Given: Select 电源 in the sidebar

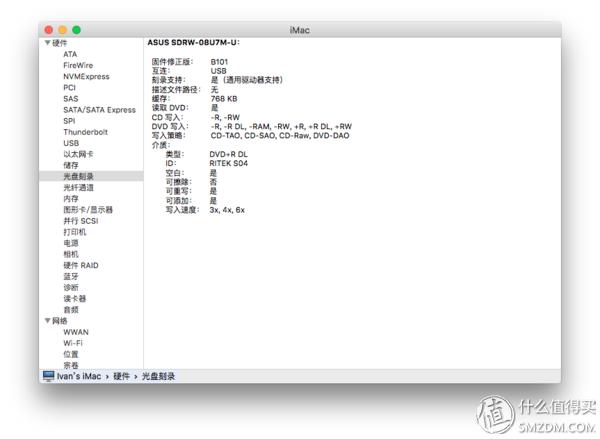Looking at the screenshot, I should [71, 243].
